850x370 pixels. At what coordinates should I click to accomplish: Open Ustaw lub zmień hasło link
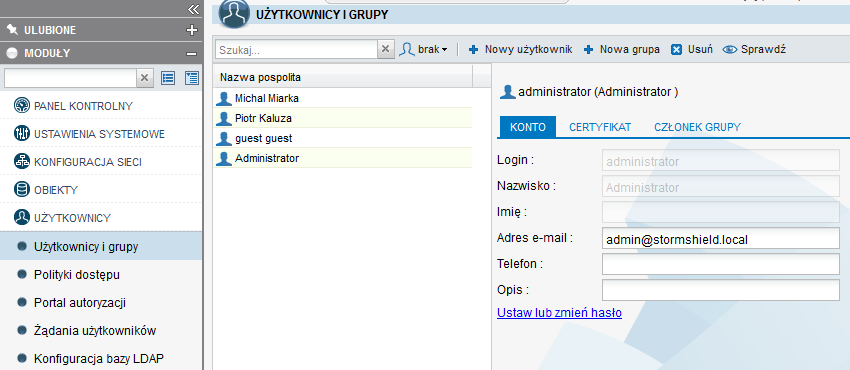coord(559,313)
